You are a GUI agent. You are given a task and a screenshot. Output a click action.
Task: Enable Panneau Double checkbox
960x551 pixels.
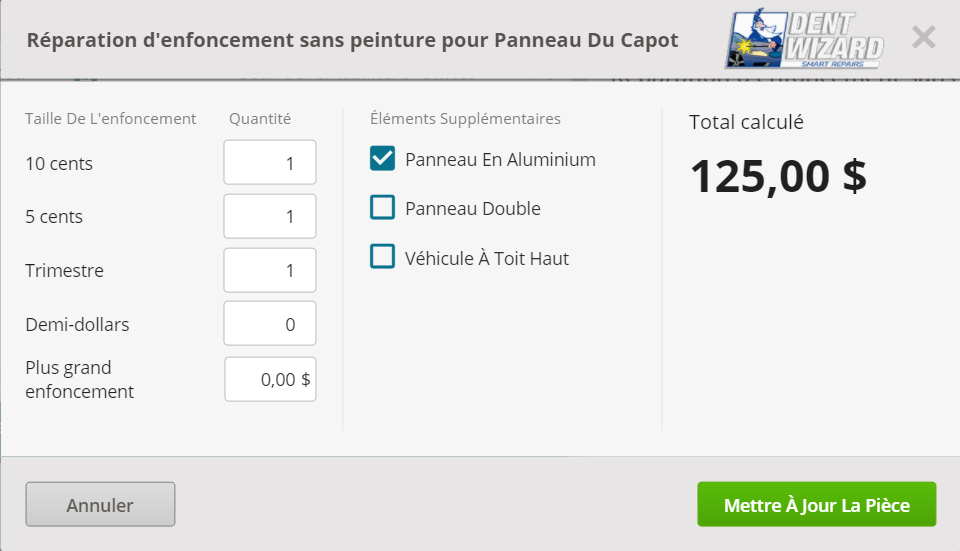pyautogui.click(x=383, y=207)
